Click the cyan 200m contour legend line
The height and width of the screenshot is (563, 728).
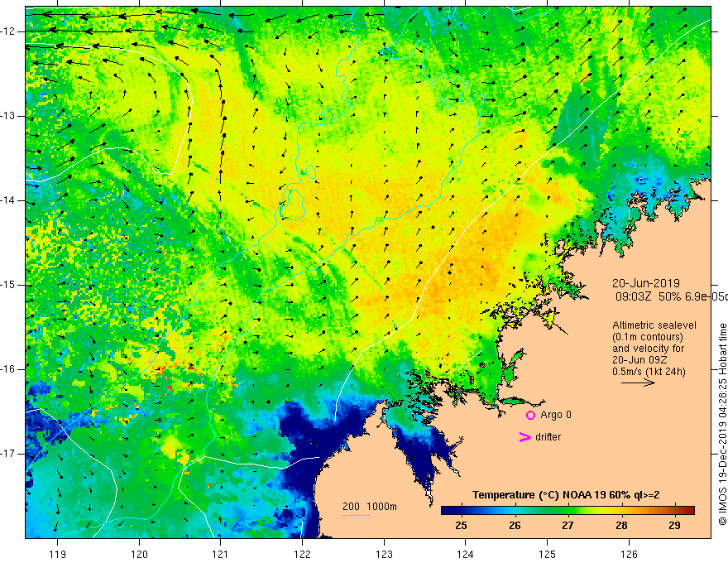356,515
